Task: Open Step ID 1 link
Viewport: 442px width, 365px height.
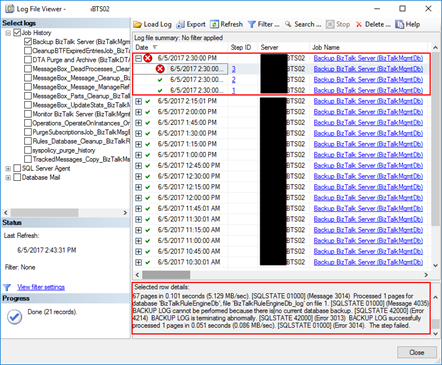Action: [233, 90]
